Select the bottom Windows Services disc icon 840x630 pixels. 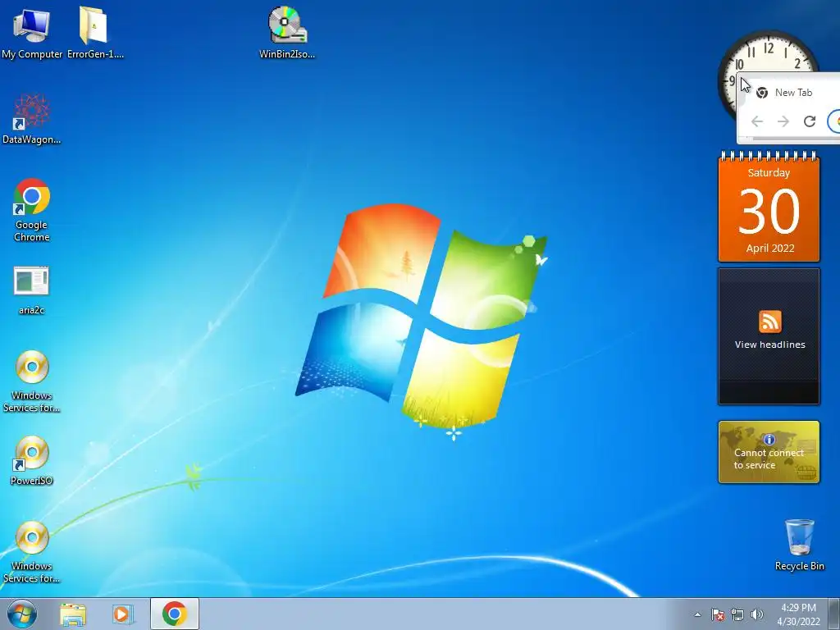point(32,552)
